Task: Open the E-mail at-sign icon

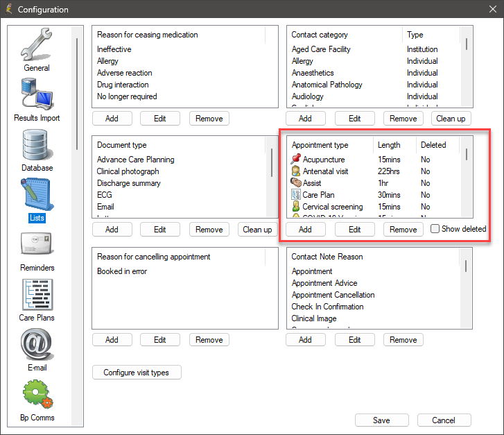Action: pyautogui.click(x=37, y=344)
